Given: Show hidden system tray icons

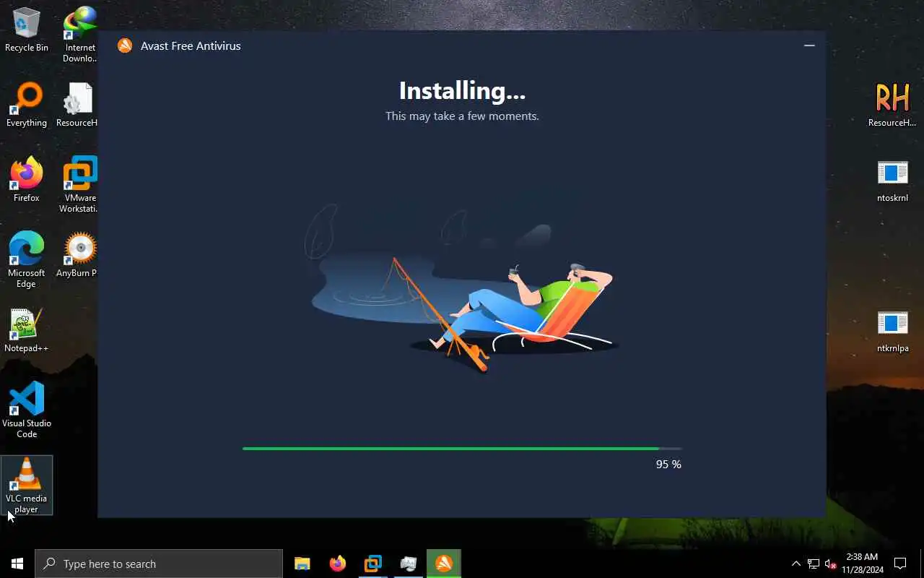Looking at the screenshot, I should (x=796, y=564).
